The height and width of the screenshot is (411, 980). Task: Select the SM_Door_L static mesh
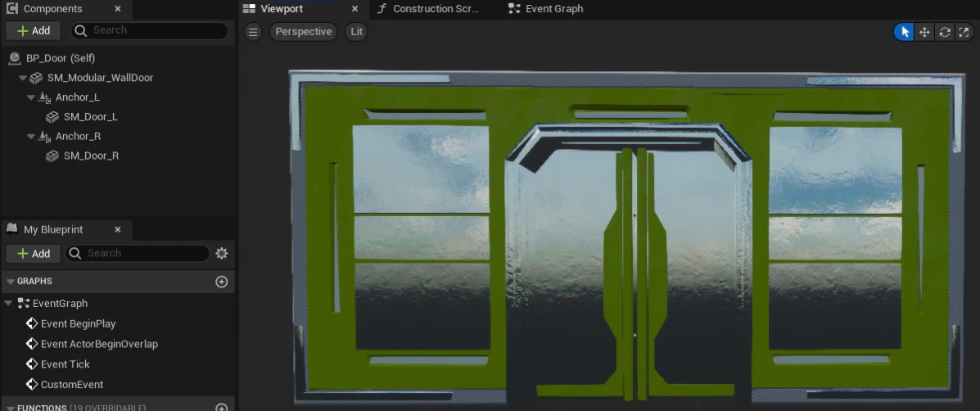coord(91,117)
